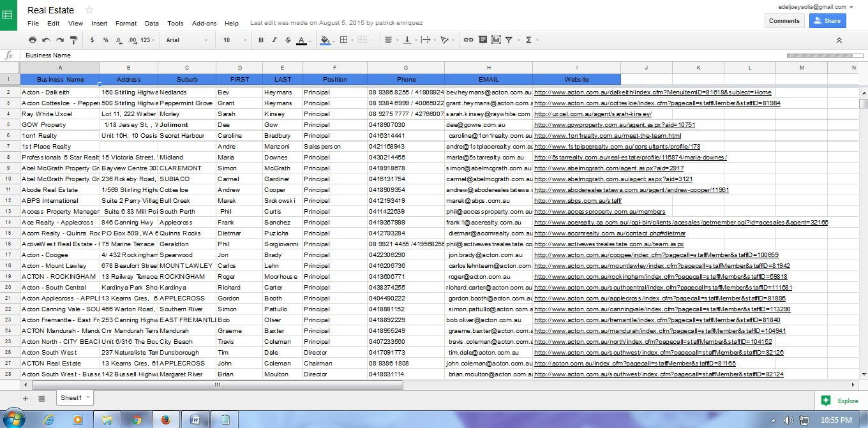Toggle strikethrough formatting
This screenshot has width=868, height=428.
pos(288,40)
